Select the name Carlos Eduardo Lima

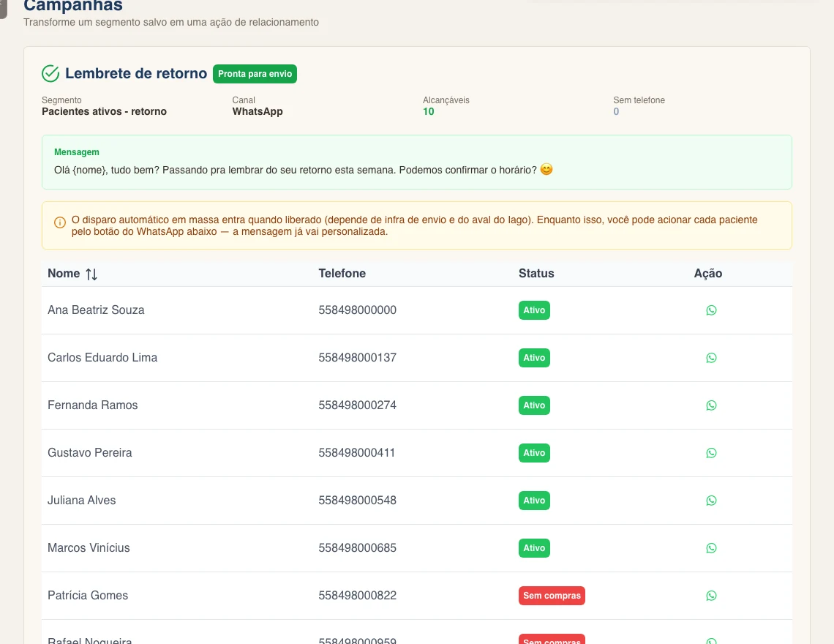[102, 358]
